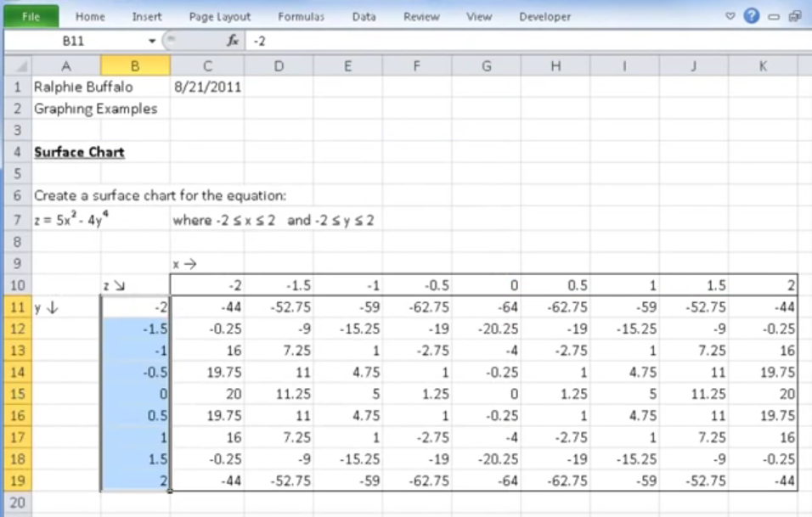This screenshot has width=812, height=517.
Task: Click the blue Help question mark icon
Action: pos(752,16)
